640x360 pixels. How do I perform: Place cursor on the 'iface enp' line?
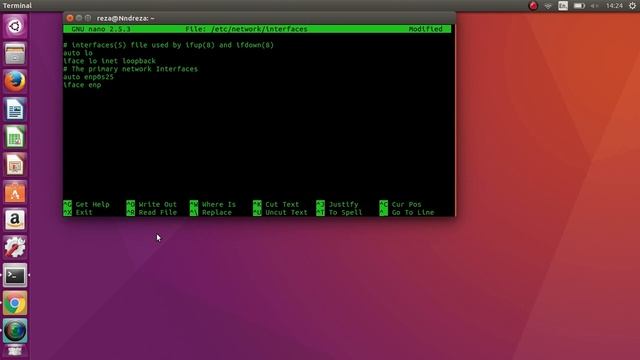82,85
